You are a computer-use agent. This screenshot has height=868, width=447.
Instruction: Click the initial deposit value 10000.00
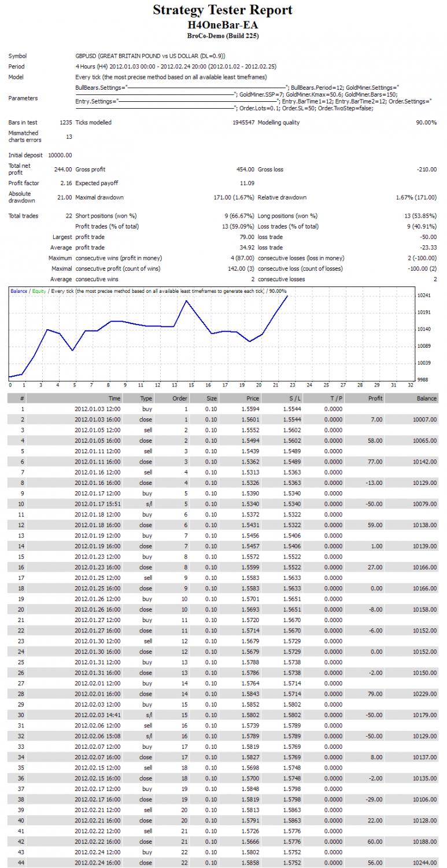click(60, 155)
